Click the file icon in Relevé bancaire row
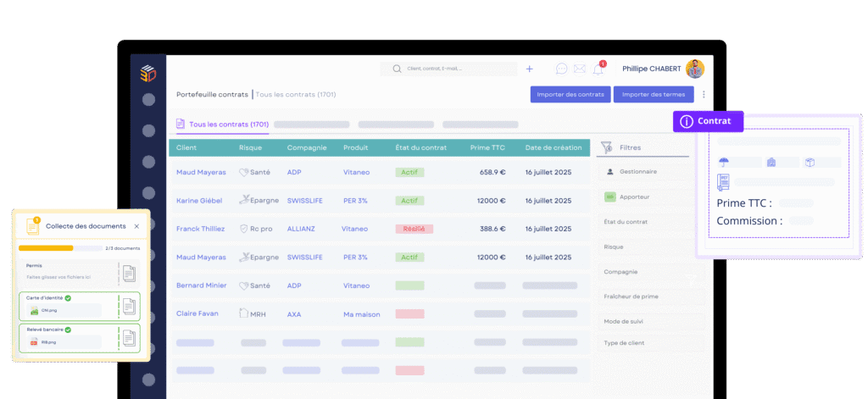The width and height of the screenshot is (868, 399). pyautogui.click(x=129, y=337)
